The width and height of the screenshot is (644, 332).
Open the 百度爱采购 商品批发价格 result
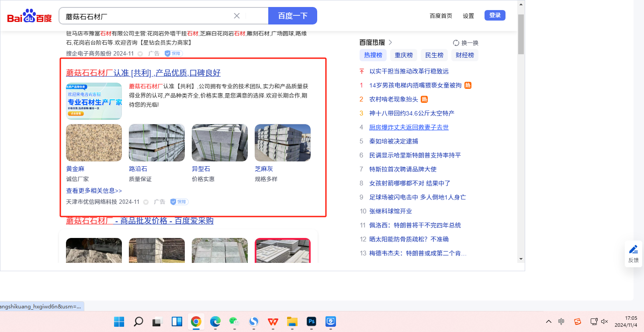(140, 221)
